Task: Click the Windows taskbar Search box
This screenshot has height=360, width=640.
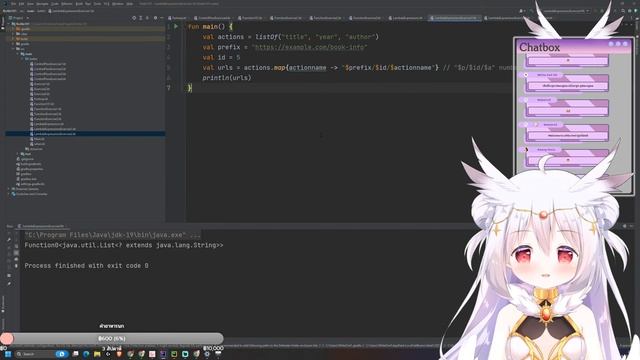Action: [x=39, y=354]
